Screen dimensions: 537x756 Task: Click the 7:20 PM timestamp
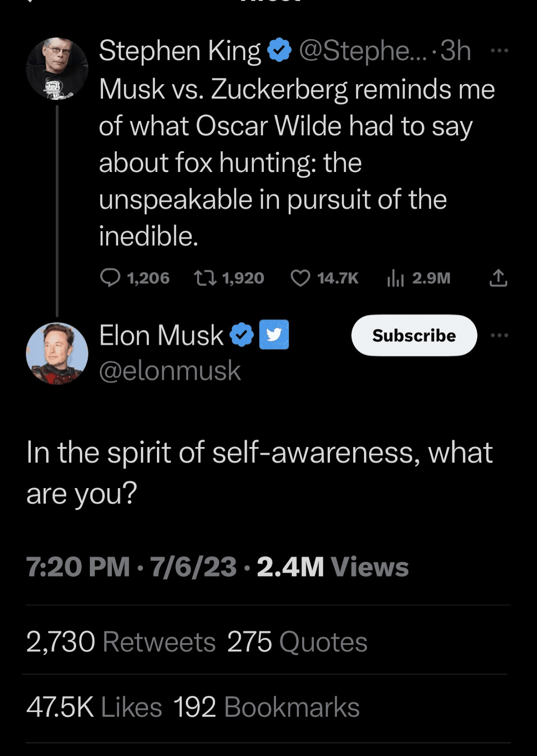78,567
